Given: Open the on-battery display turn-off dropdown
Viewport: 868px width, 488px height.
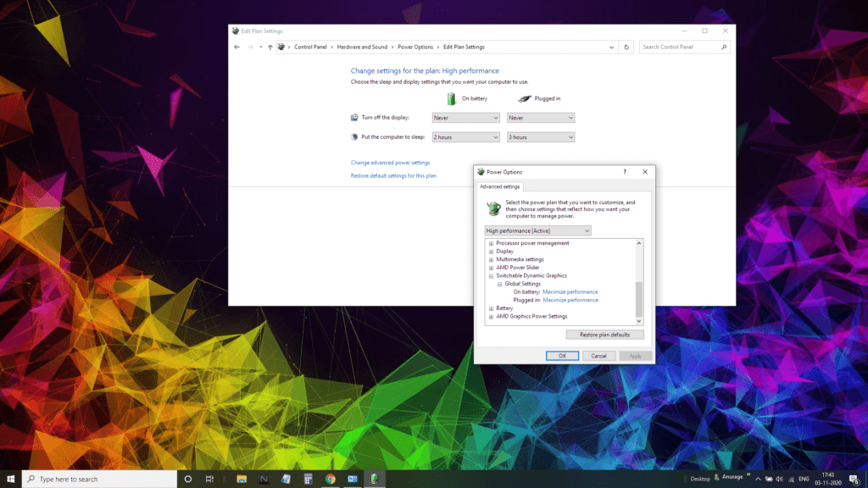Looking at the screenshot, I should 465,118.
